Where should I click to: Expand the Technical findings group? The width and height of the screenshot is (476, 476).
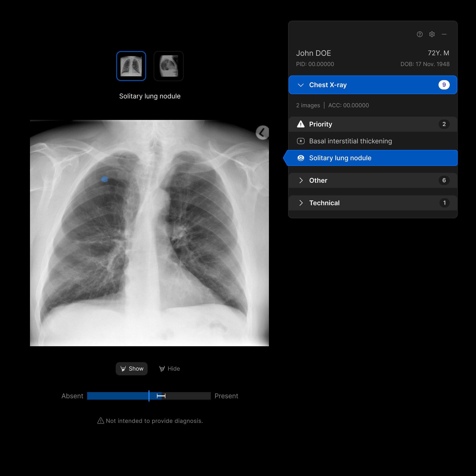301,203
